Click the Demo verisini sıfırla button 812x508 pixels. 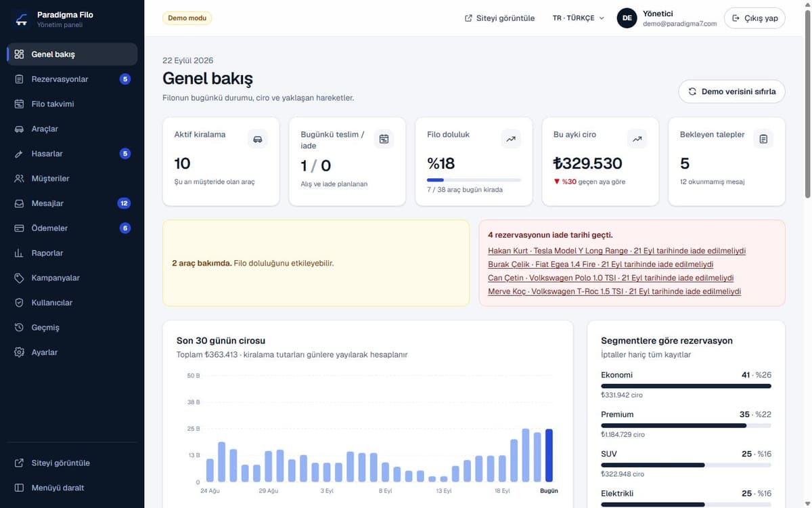731,91
